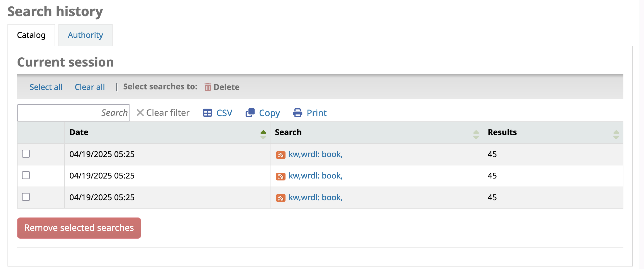Image resolution: width=644 pixels, height=269 pixels.
Task: Click the Select all link
Action: (46, 87)
